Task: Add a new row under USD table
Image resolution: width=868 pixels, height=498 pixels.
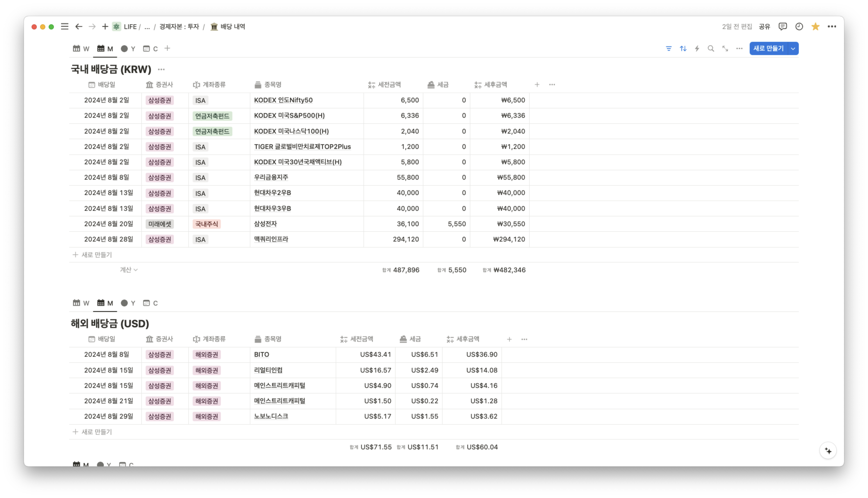Action: point(92,432)
